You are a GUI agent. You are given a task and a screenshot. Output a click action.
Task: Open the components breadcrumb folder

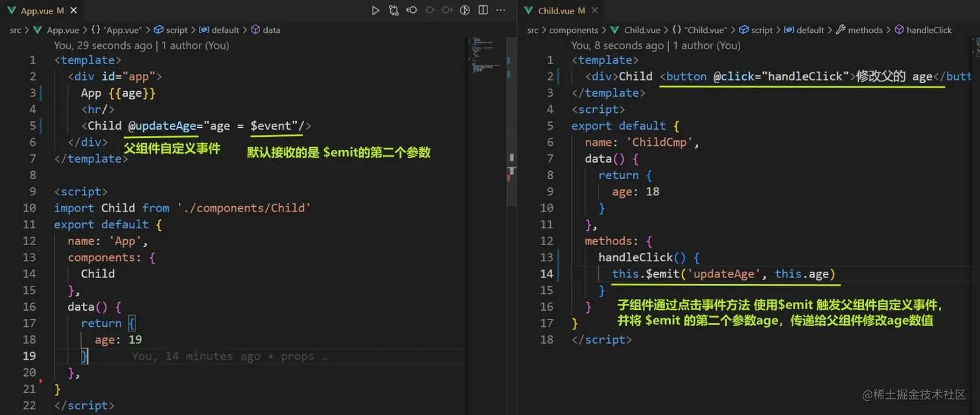[x=574, y=30]
